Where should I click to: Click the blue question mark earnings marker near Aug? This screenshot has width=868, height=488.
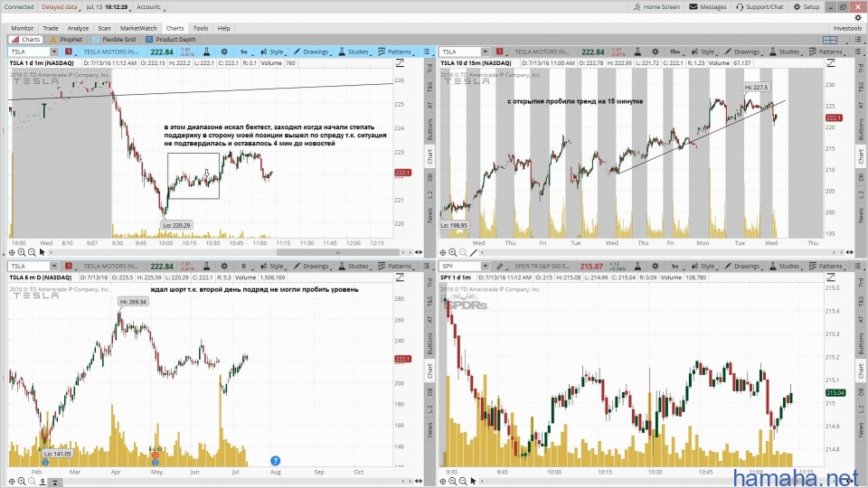coord(276,461)
